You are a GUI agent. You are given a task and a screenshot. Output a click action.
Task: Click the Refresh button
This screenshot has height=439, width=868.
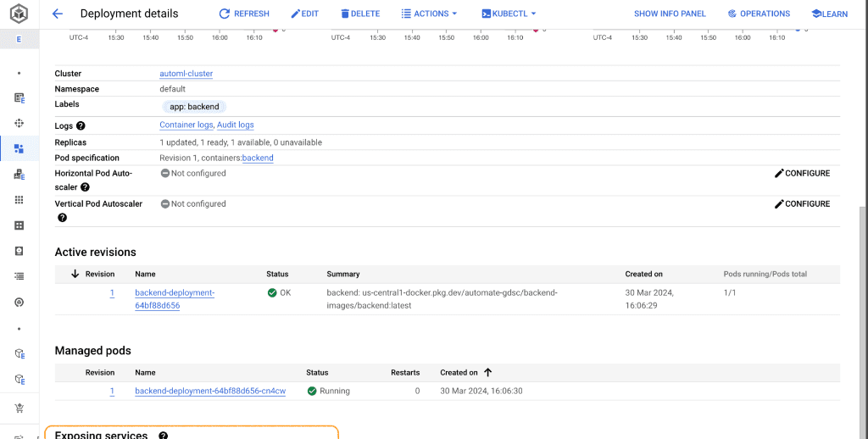point(244,14)
